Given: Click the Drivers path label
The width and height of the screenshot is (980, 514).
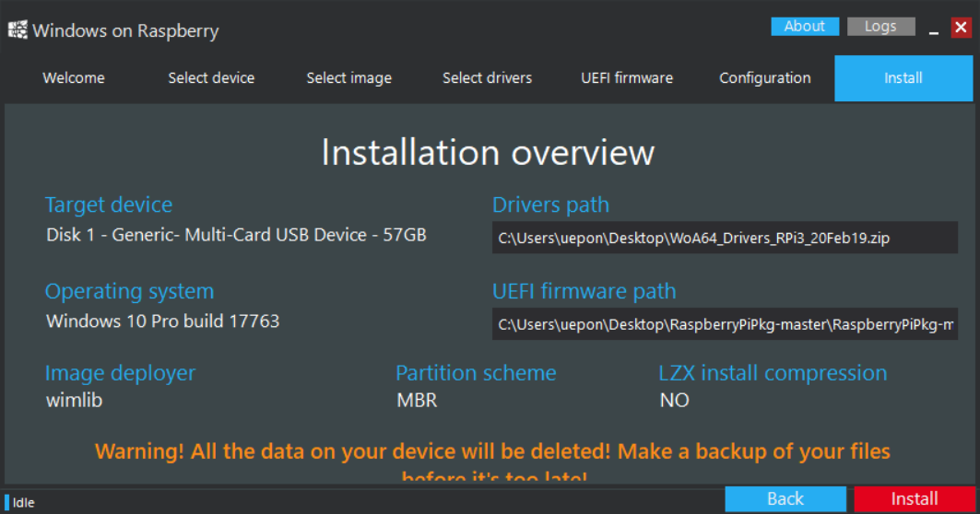Looking at the screenshot, I should pos(550,204).
